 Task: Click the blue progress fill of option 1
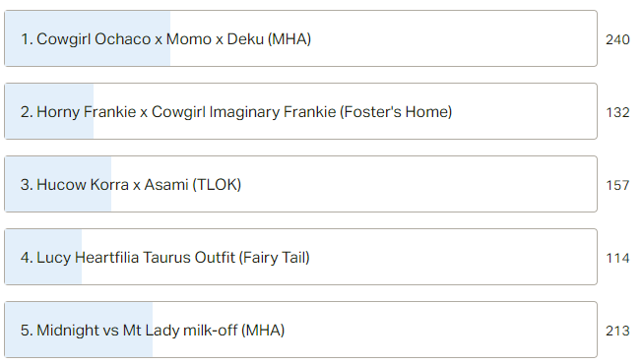click(x=88, y=38)
